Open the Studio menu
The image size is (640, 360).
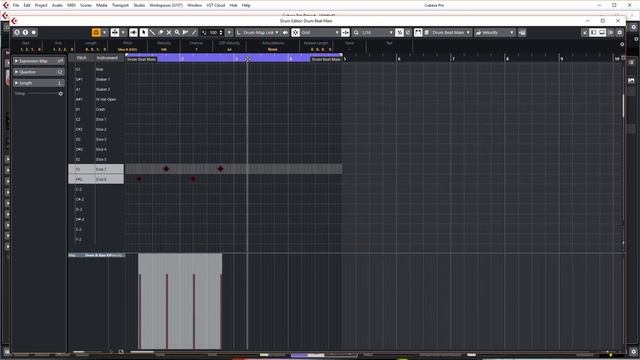pyautogui.click(x=139, y=5)
